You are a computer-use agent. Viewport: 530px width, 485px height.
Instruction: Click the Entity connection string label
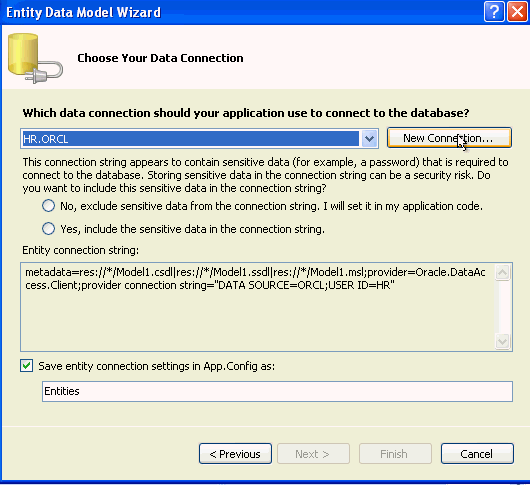click(x=80, y=250)
